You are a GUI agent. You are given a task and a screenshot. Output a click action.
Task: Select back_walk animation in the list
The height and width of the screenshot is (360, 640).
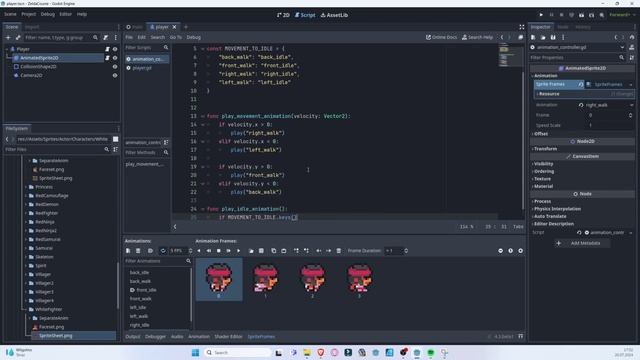(x=140, y=281)
